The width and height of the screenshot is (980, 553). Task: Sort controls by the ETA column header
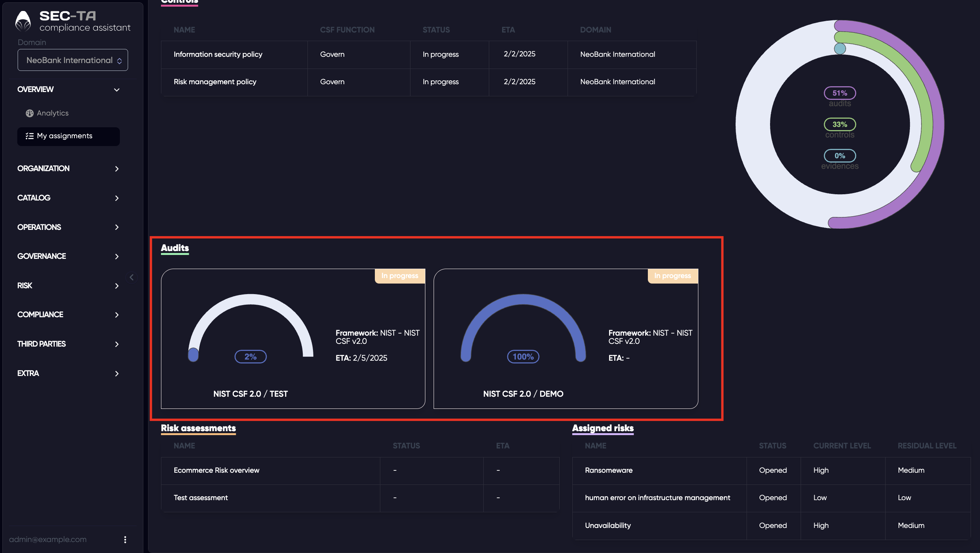pos(508,30)
